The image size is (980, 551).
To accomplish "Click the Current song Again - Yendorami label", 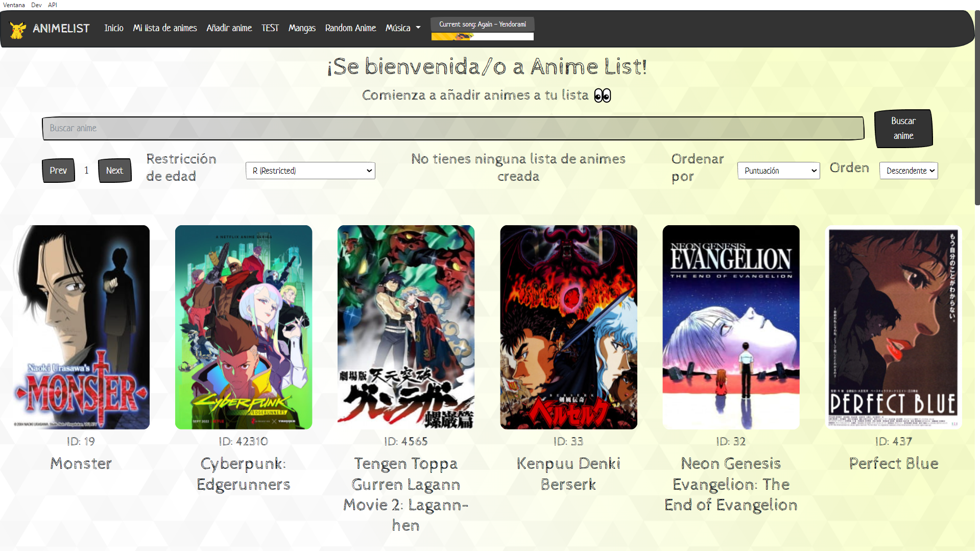I will pyautogui.click(x=483, y=24).
